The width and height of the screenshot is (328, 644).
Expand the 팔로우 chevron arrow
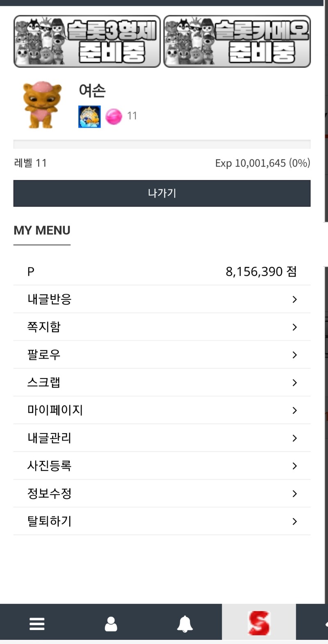(x=294, y=355)
